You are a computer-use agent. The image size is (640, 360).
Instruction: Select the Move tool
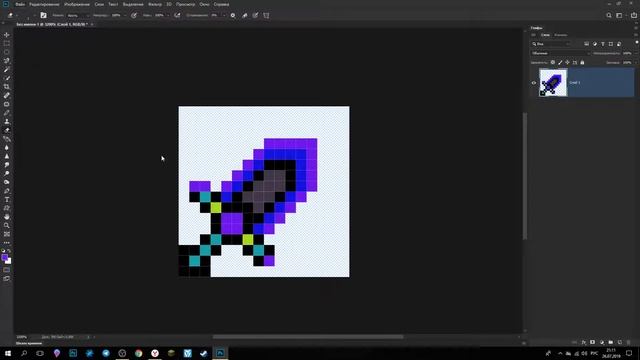point(7,35)
